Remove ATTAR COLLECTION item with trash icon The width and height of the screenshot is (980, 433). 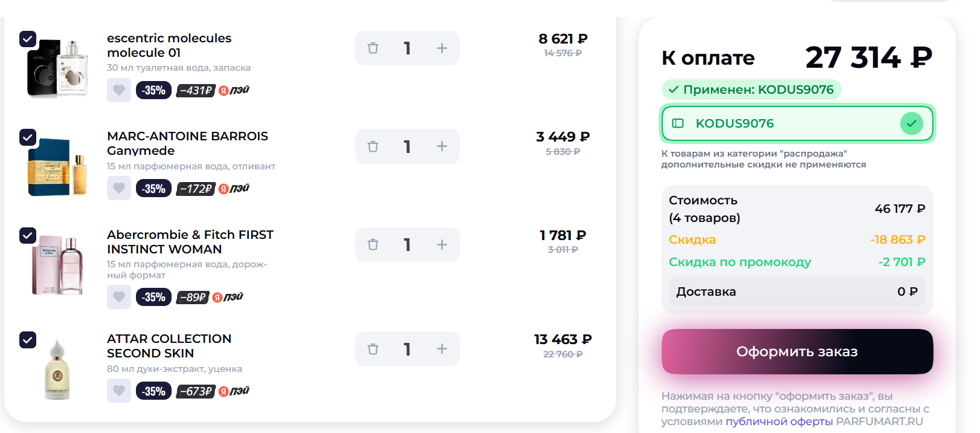point(373,349)
